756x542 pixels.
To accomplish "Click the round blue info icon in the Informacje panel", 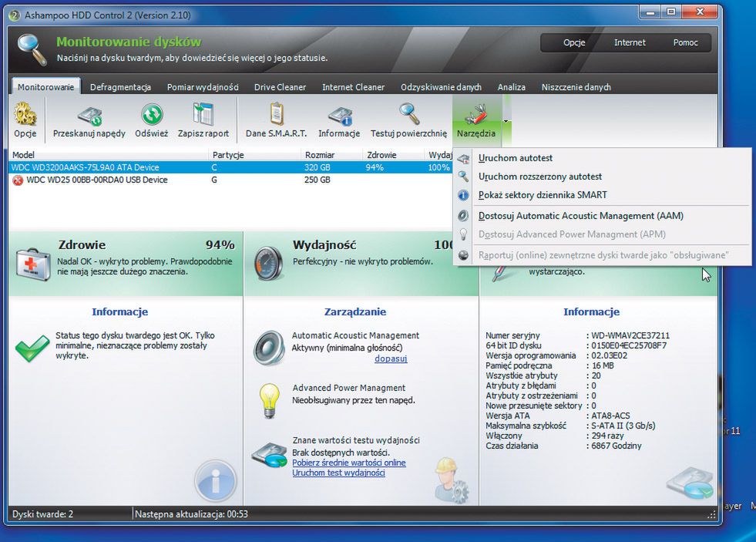I will pyautogui.click(x=216, y=481).
